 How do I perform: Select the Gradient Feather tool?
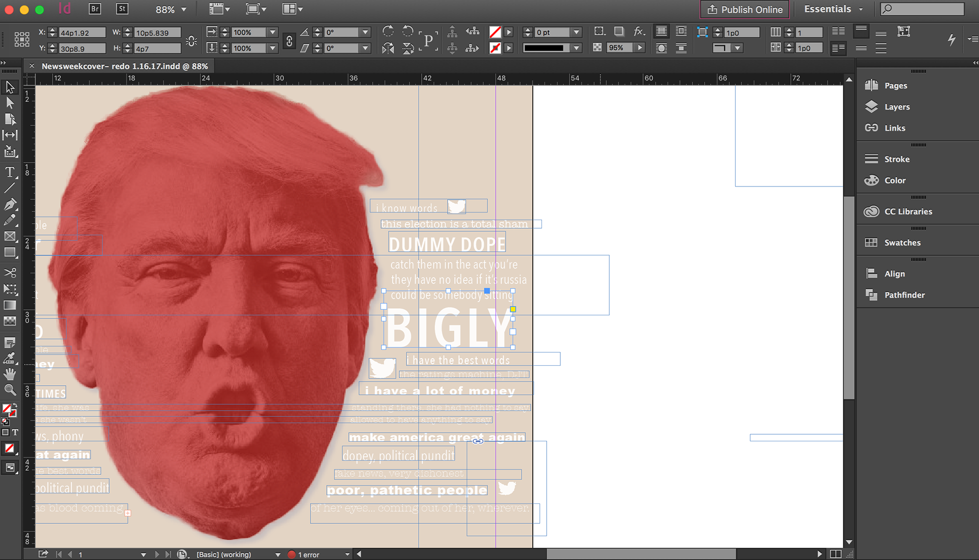pyautogui.click(x=10, y=321)
